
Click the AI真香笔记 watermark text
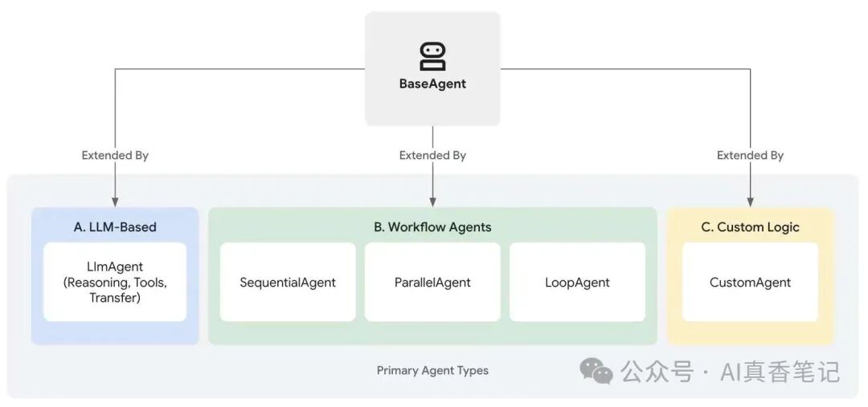pos(780,371)
